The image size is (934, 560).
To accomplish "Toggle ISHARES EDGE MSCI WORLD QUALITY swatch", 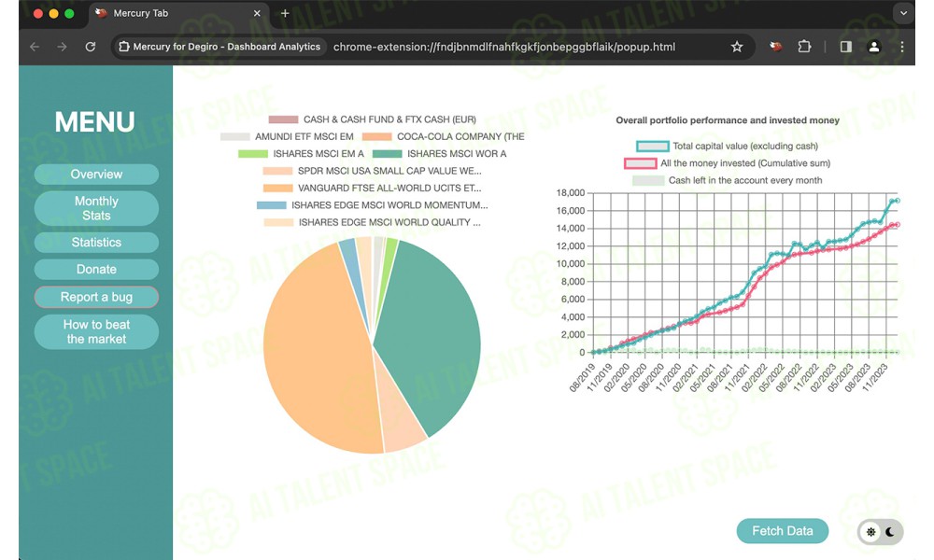I will click(x=278, y=222).
